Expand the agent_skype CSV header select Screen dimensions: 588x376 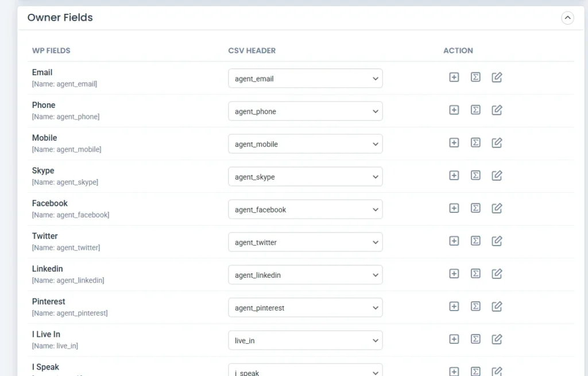pos(305,177)
